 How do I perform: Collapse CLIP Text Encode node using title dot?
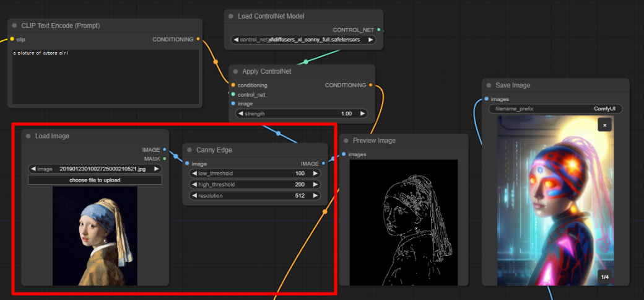(x=14, y=25)
